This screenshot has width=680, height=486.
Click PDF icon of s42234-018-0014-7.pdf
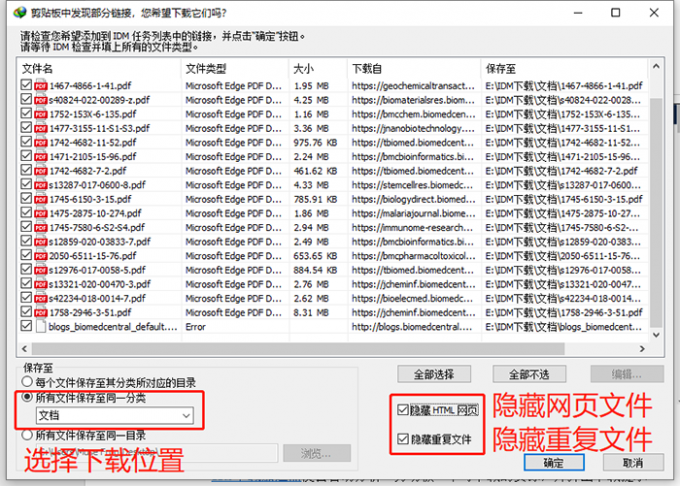pos(41,298)
